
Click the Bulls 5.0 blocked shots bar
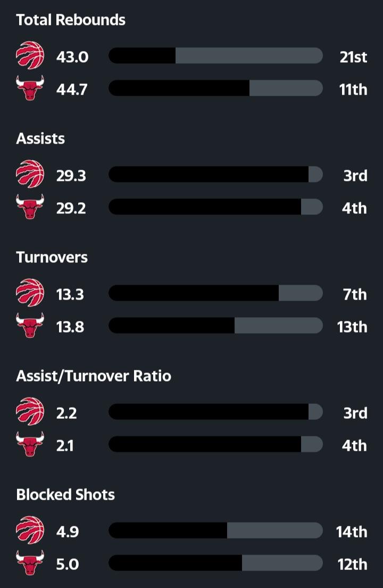215,563
